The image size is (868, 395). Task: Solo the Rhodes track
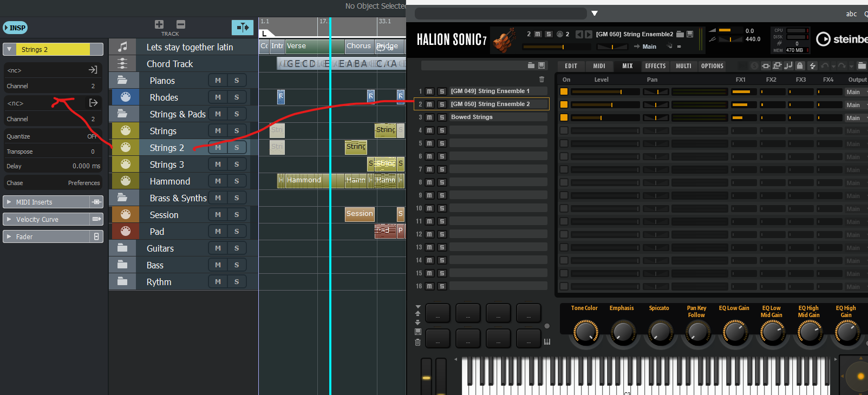(x=237, y=97)
